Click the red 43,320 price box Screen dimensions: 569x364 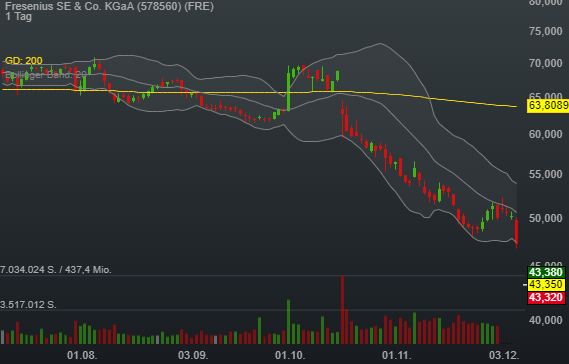click(x=546, y=298)
